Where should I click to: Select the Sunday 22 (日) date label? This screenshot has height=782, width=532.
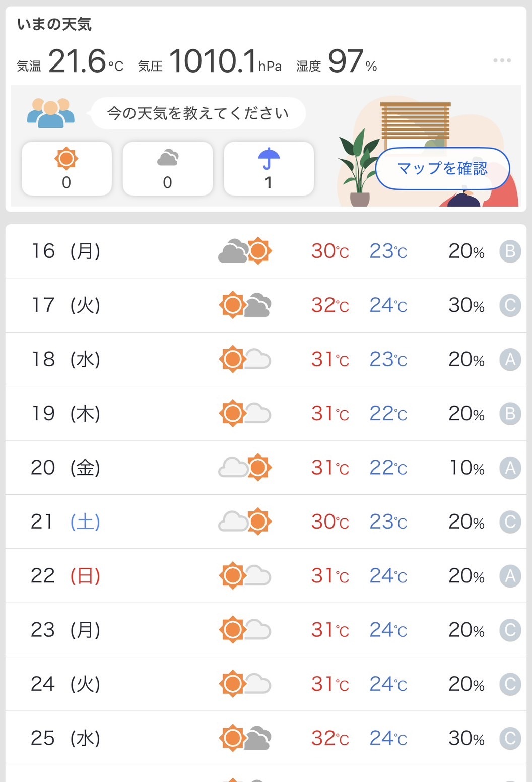pos(65,575)
